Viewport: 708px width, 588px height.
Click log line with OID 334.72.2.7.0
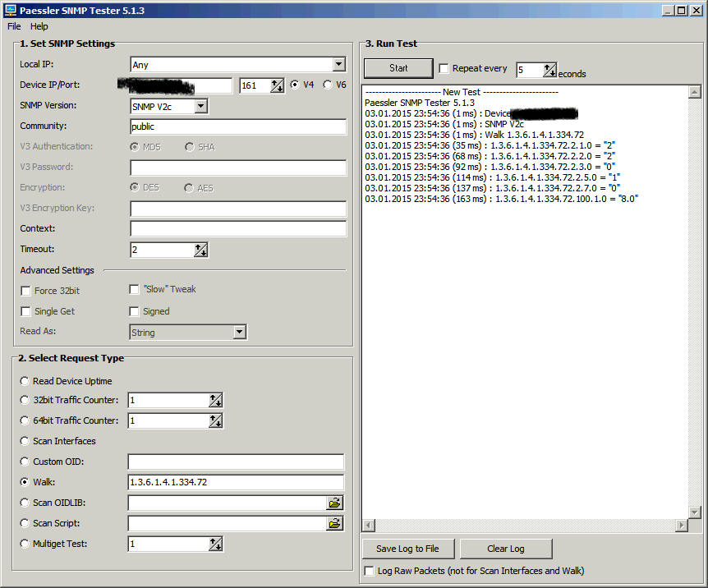click(492, 188)
